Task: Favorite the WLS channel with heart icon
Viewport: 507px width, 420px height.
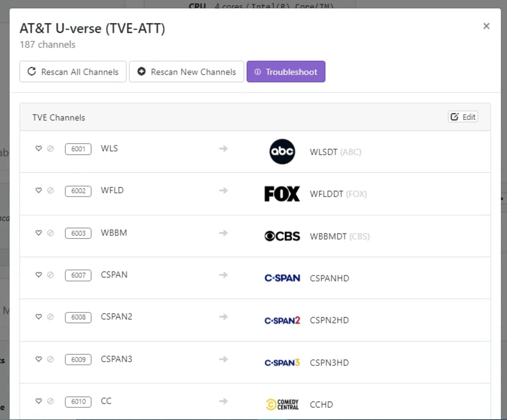Action: (x=39, y=148)
